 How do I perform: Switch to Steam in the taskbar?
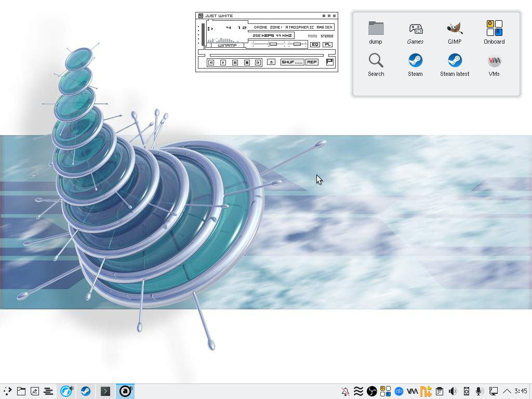point(86,391)
